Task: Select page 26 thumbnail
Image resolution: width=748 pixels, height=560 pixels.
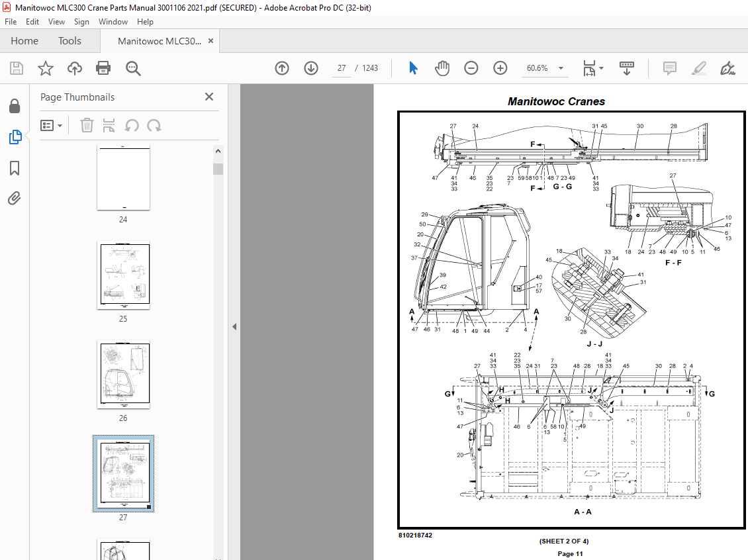Action: point(123,375)
